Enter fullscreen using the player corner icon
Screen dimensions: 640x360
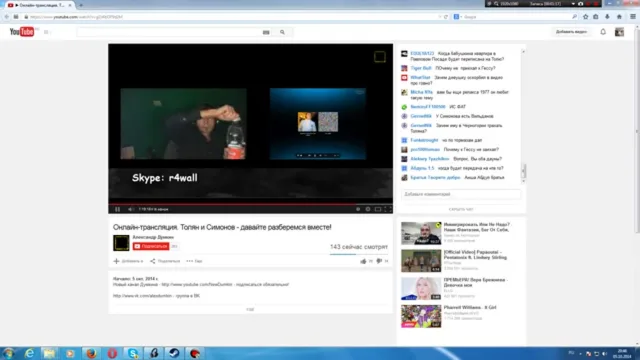(387, 209)
